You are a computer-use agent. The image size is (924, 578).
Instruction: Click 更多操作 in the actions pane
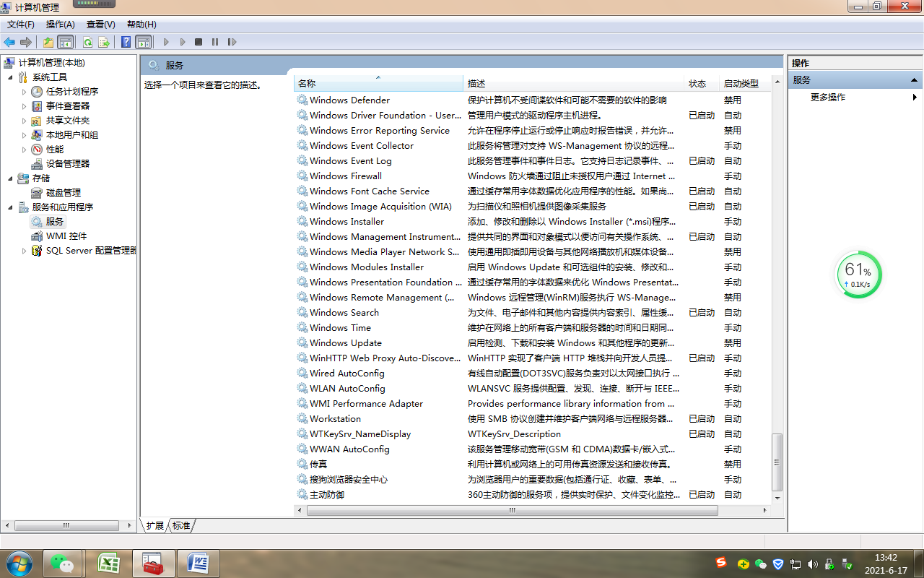[828, 97]
